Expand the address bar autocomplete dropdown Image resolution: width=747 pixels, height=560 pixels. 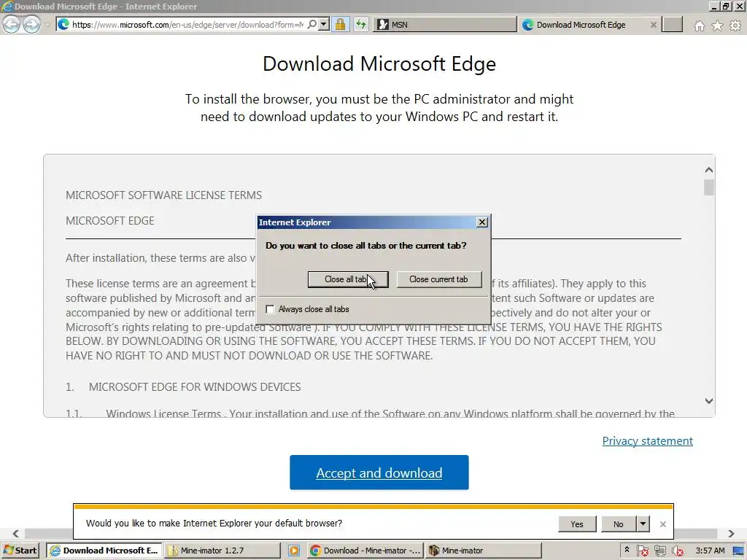(x=324, y=24)
